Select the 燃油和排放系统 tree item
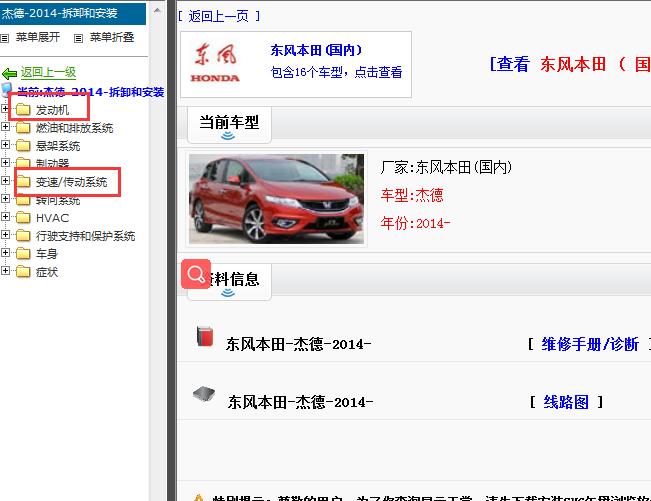Image resolution: width=651 pixels, height=501 pixels. tap(74, 128)
